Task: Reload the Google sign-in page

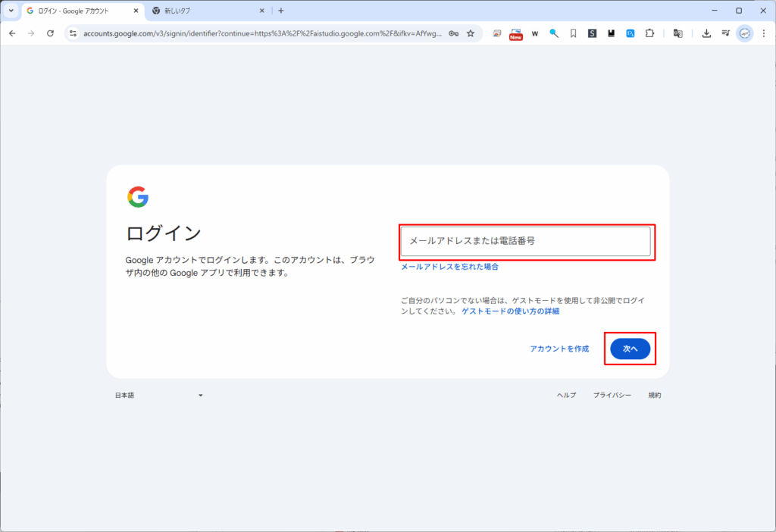Action: pyautogui.click(x=50, y=33)
